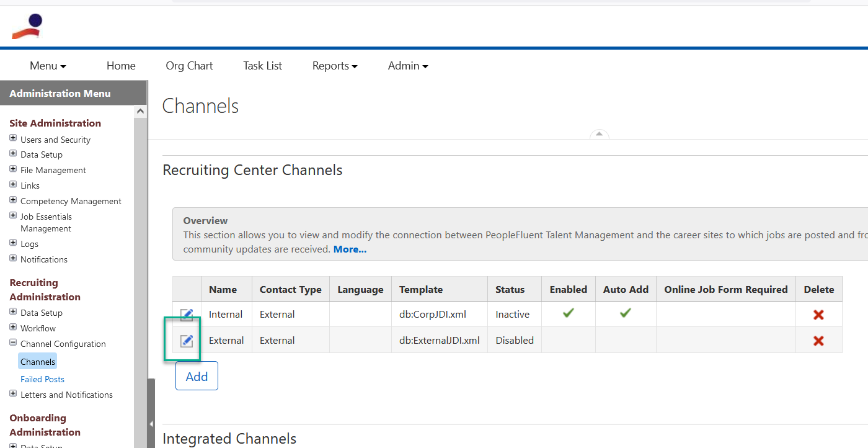Image resolution: width=868 pixels, height=448 pixels.
Task: Select Channels item in sidebar
Action: (x=37, y=362)
